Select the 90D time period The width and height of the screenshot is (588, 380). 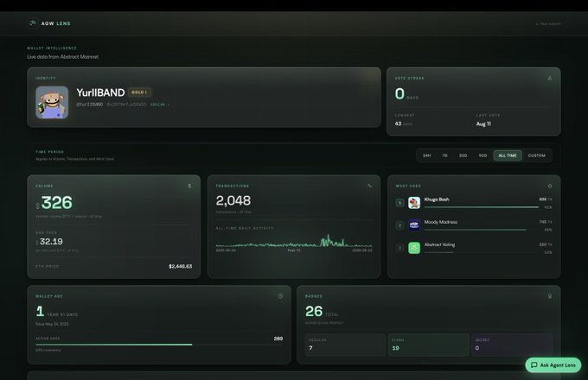coord(483,155)
